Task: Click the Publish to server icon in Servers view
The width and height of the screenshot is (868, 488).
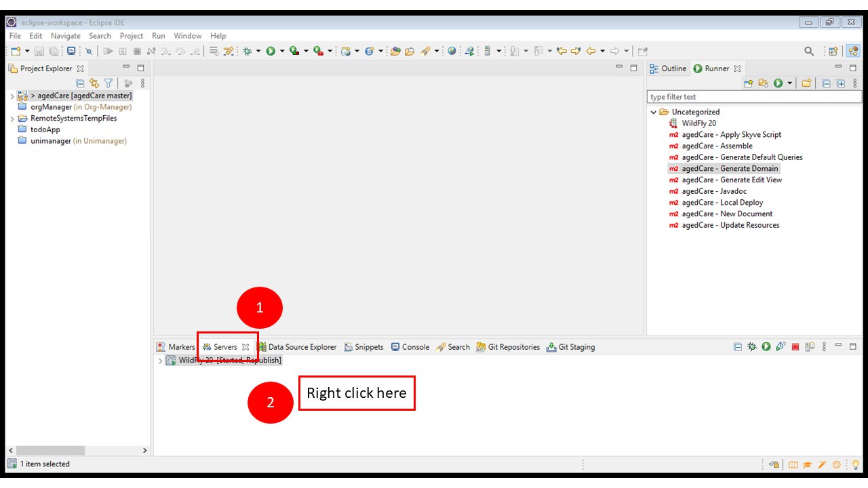Action: [810, 346]
